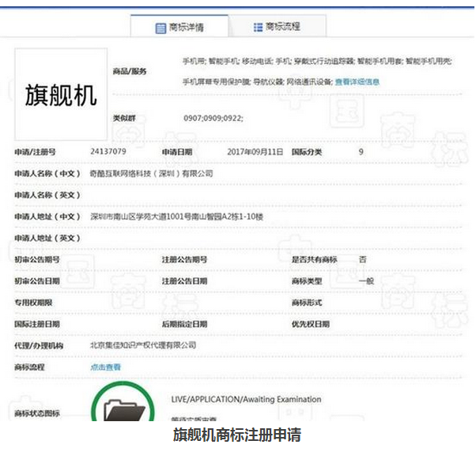Image resolution: width=476 pixels, height=452 pixels.
Task: Click the 商标流程 row label
Action: pos(29,367)
